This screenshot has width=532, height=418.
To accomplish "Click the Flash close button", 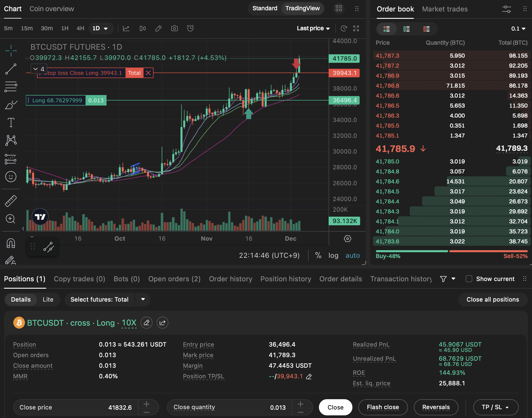I will (383, 407).
